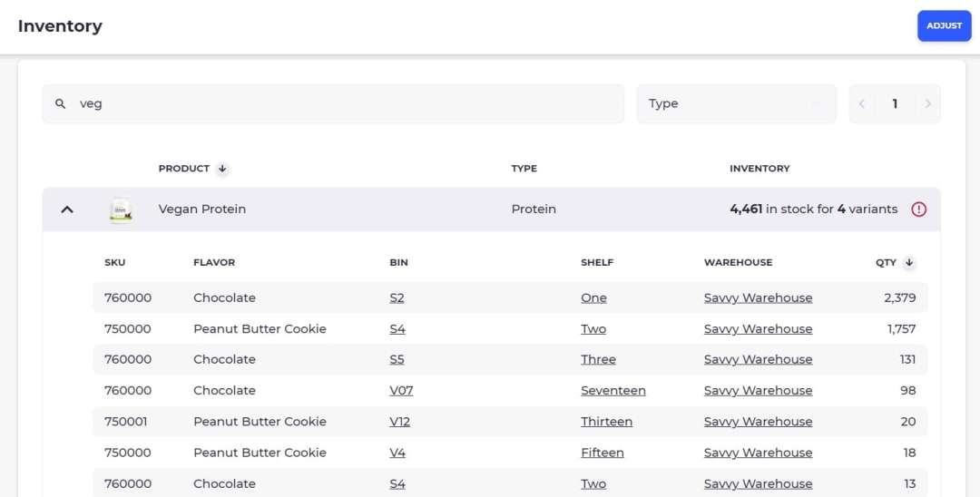Viewport: 980px width, 497px height.
Task: Click the Vegan Protein product thumbnail
Action: (121, 210)
